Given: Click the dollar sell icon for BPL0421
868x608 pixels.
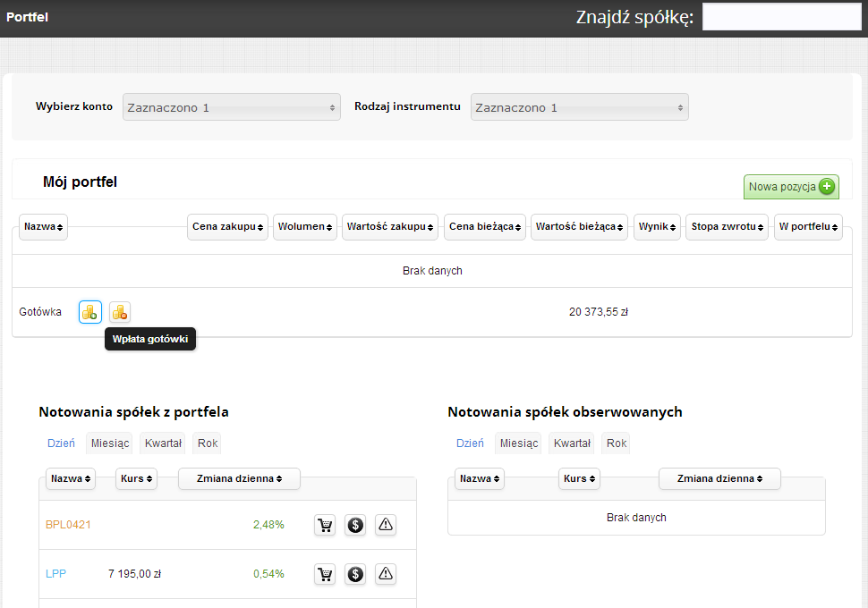Looking at the screenshot, I should 355,525.
